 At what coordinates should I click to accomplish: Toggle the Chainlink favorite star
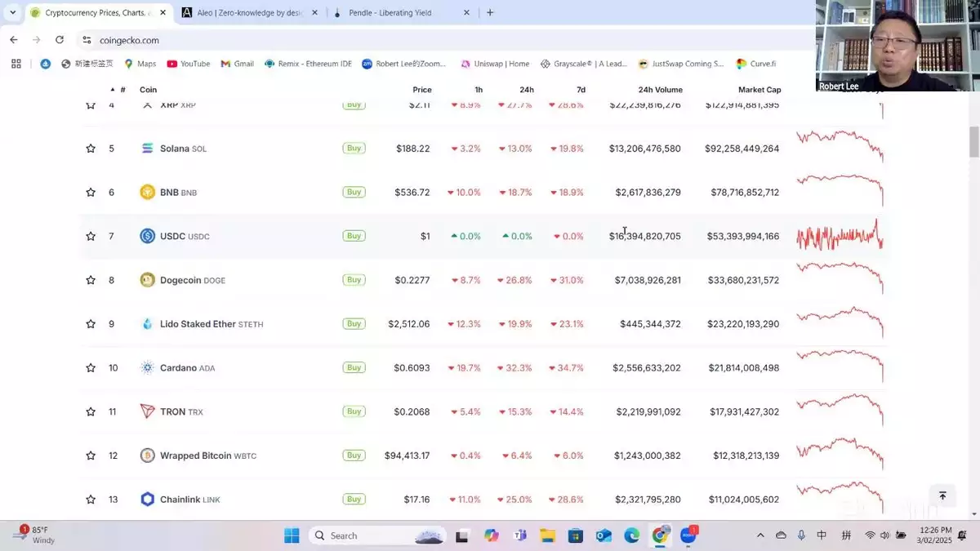click(91, 500)
